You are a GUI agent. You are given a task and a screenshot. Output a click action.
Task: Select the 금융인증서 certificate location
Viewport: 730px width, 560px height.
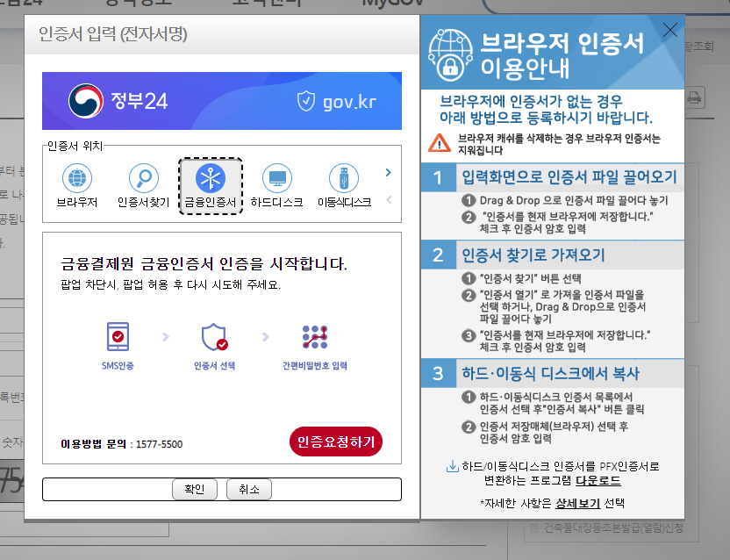(x=211, y=186)
